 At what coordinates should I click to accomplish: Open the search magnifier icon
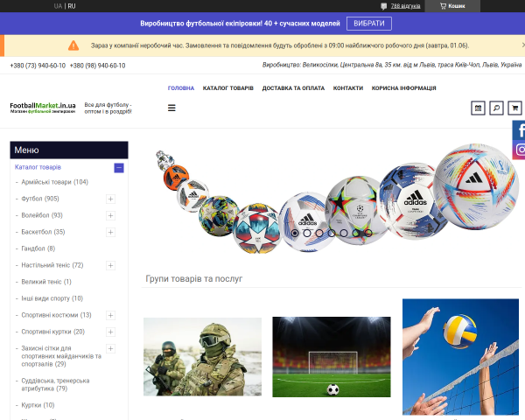coord(496,108)
